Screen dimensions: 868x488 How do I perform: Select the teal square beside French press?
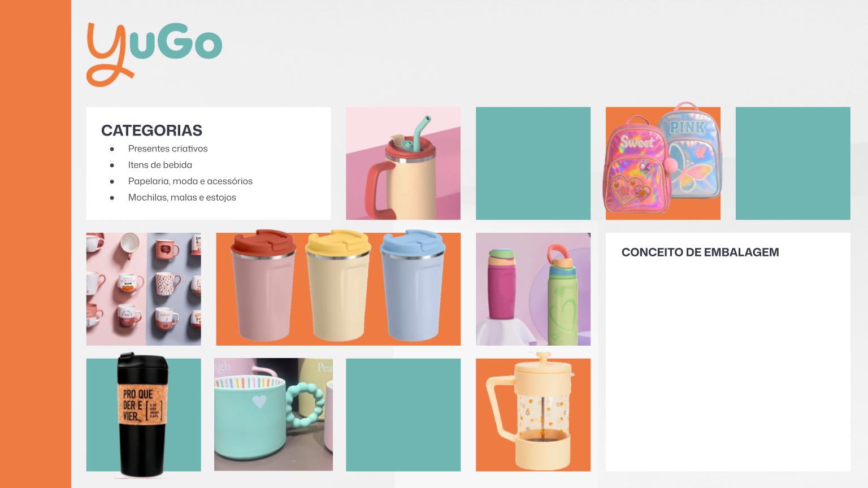click(403, 415)
